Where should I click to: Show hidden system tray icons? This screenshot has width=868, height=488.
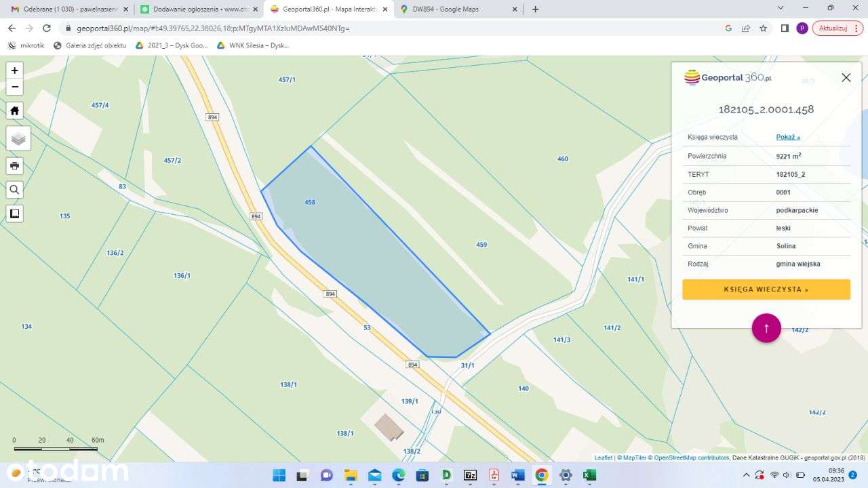[747, 475]
